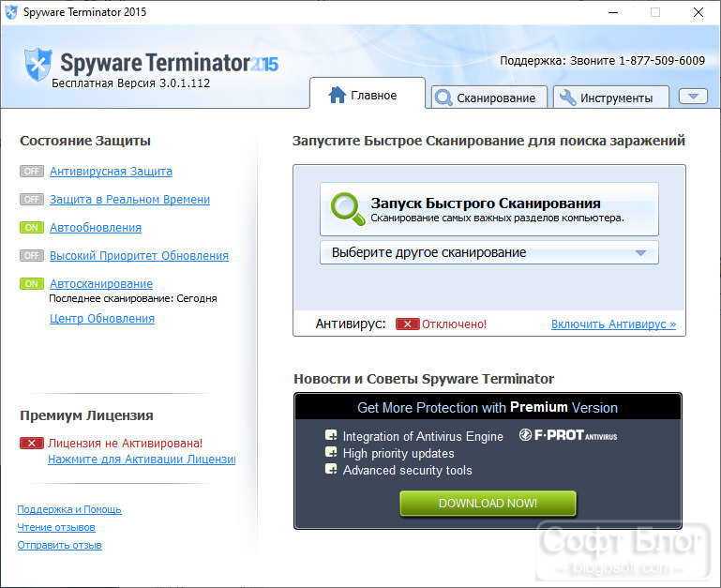Open the Автосканирование link
Image resolution: width=721 pixels, height=588 pixels.
point(101,283)
